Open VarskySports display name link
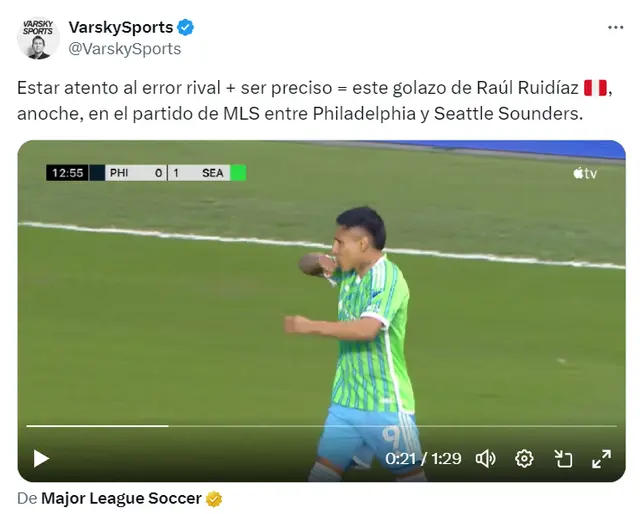The image size is (640, 514). [121, 27]
